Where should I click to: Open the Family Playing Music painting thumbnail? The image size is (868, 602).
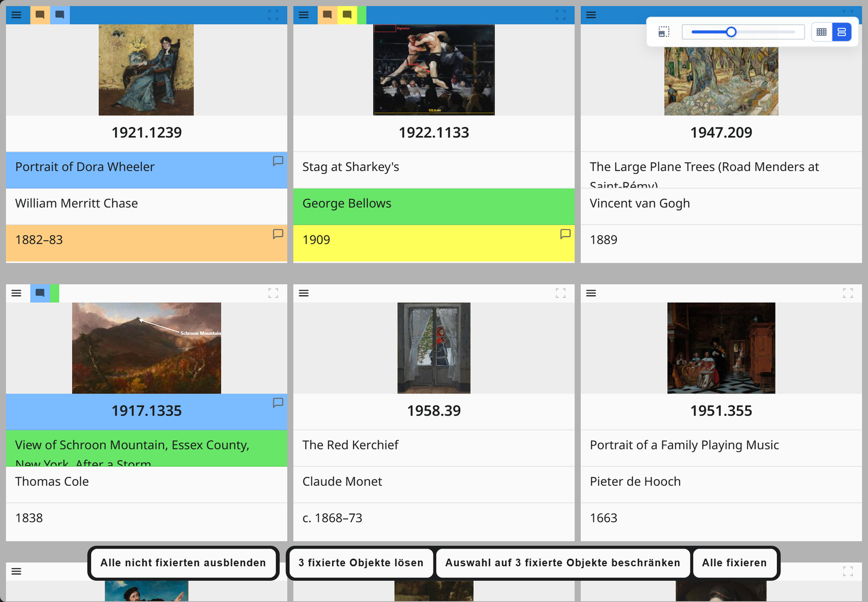pos(721,348)
